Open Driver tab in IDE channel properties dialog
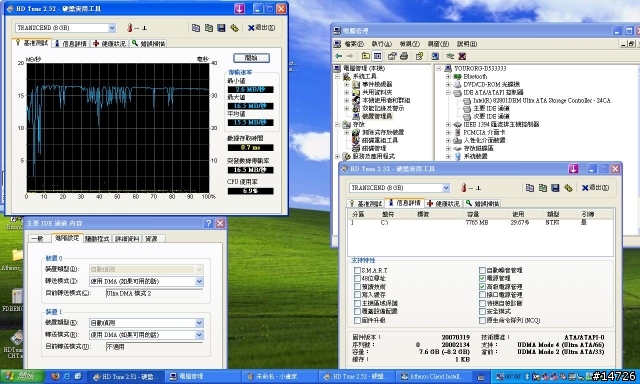This screenshot has height=384, width=640. [97, 239]
